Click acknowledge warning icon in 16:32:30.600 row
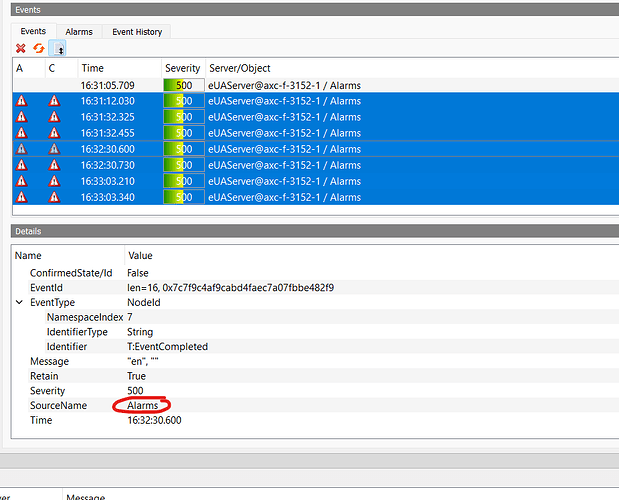This screenshot has height=500, width=619. point(22,149)
